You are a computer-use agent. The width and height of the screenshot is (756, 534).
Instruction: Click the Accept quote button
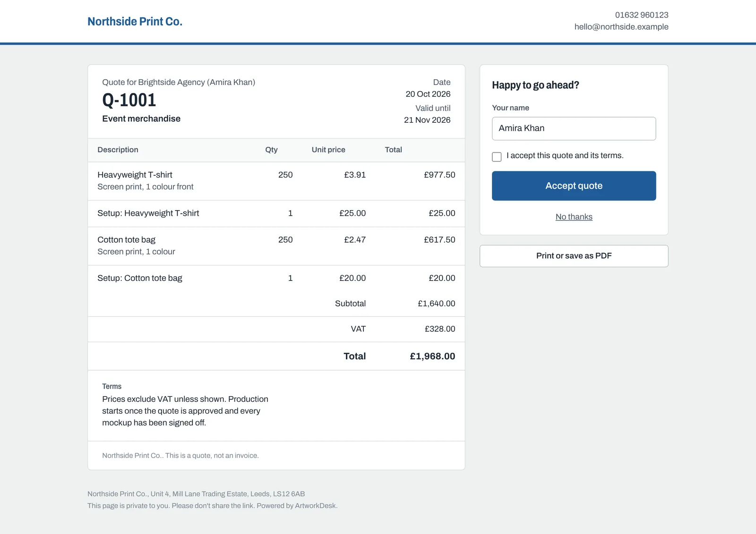[574, 186]
